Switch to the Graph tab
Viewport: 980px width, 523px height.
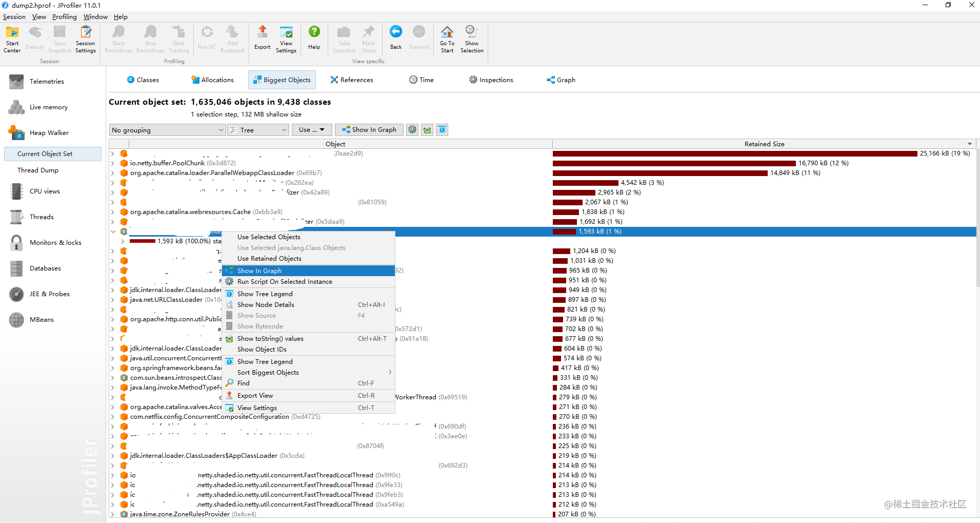coord(561,80)
